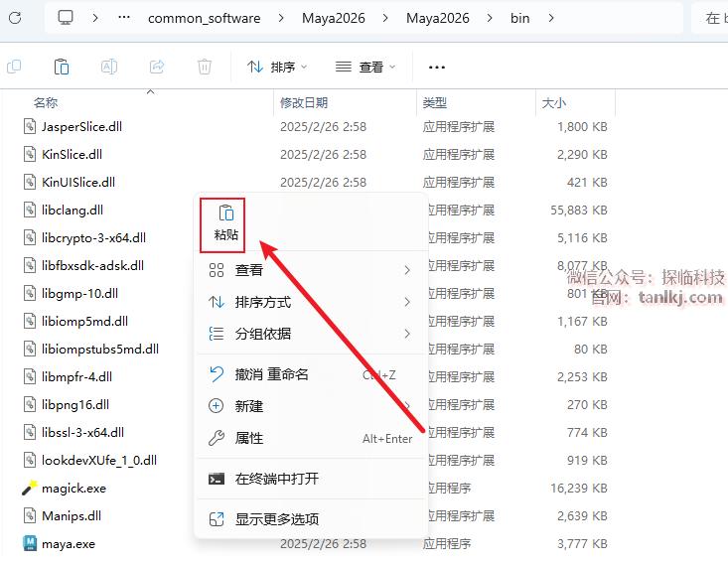Viewport: 728px width, 566px height.
Task: Click the libclang.dll file icon
Action: tap(30, 210)
